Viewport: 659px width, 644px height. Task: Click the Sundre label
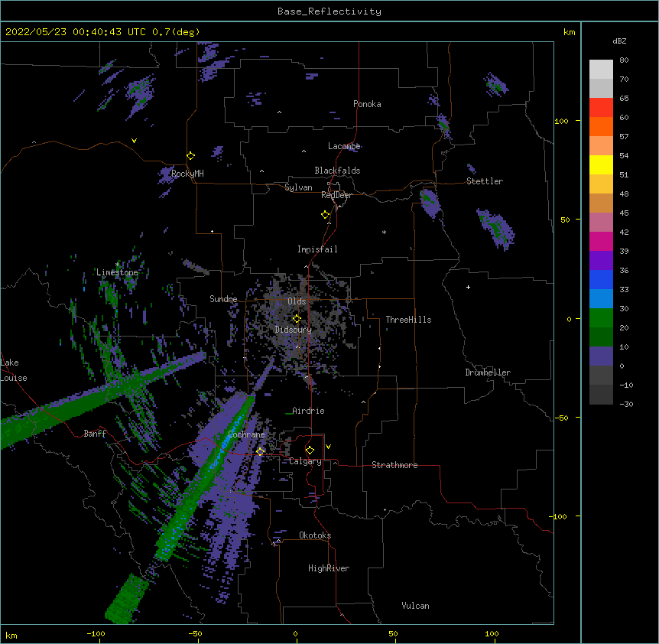click(223, 299)
